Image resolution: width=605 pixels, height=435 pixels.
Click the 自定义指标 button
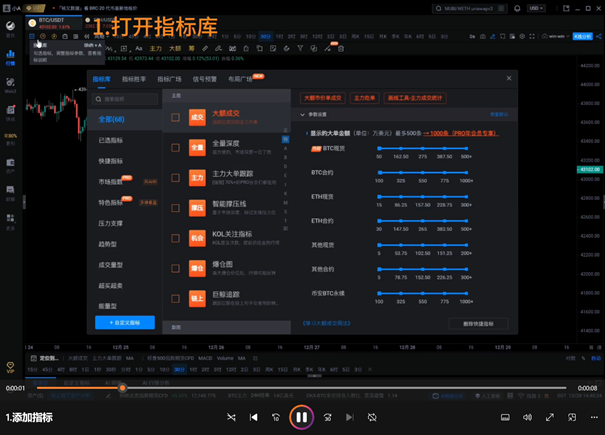(125, 323)
